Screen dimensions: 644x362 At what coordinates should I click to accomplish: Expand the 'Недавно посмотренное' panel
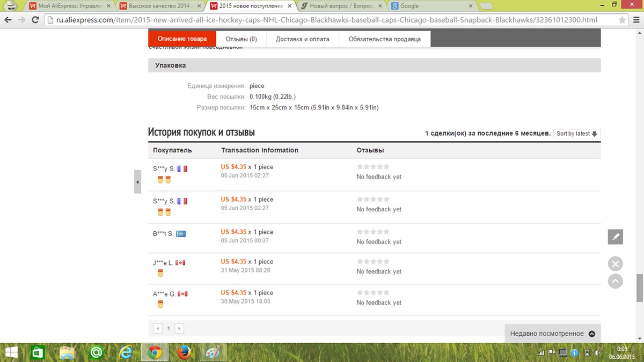coord(553,334)
